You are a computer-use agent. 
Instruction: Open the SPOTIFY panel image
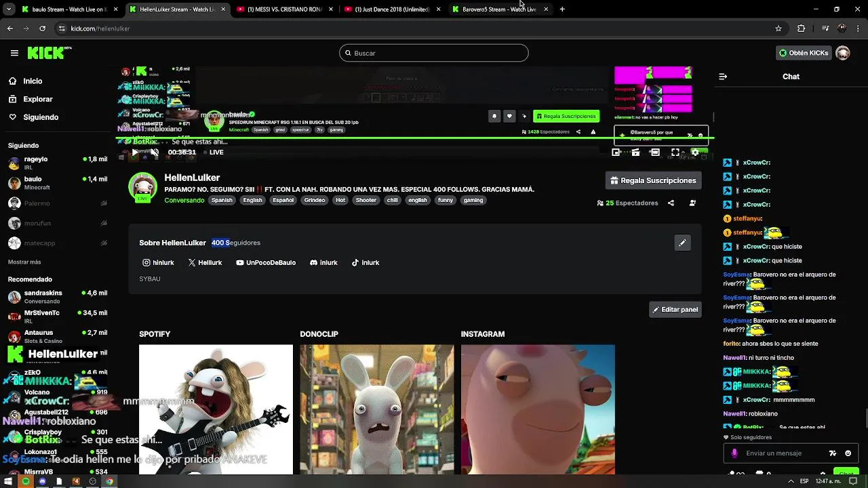point(216,409)
